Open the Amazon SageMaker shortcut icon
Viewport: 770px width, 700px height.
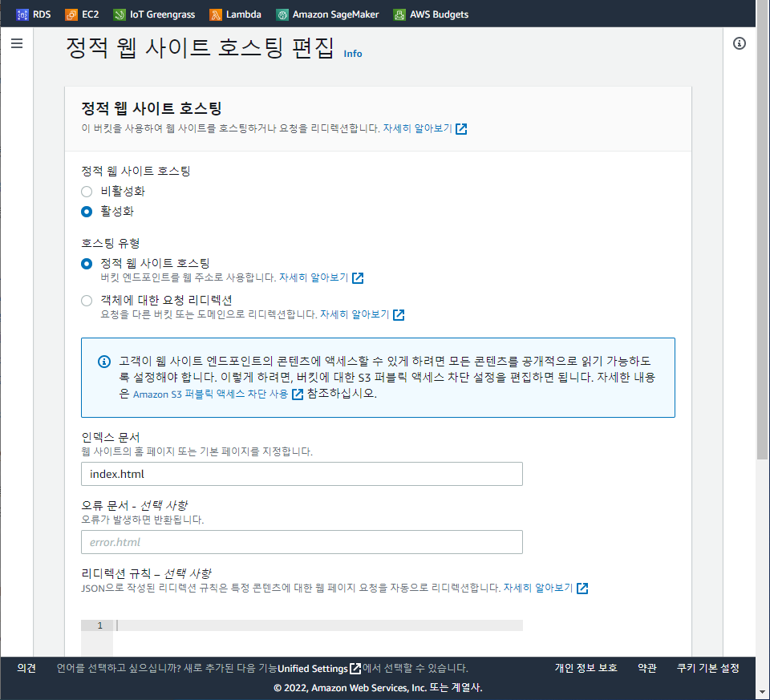click(282, 14)
